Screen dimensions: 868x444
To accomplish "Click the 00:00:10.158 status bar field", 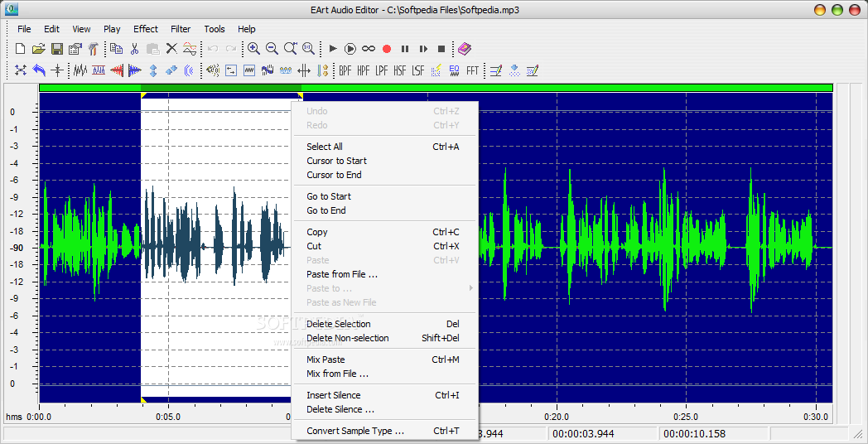I will [713, 433].
